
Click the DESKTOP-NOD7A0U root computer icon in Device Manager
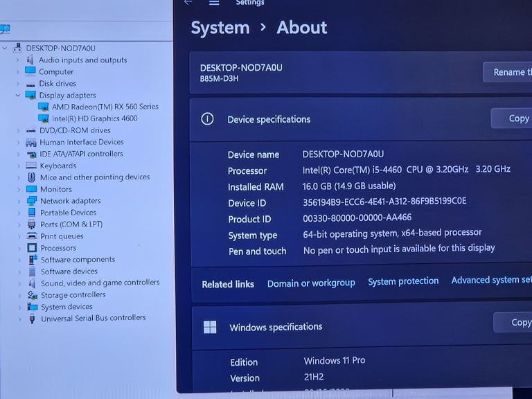point(17,48)
